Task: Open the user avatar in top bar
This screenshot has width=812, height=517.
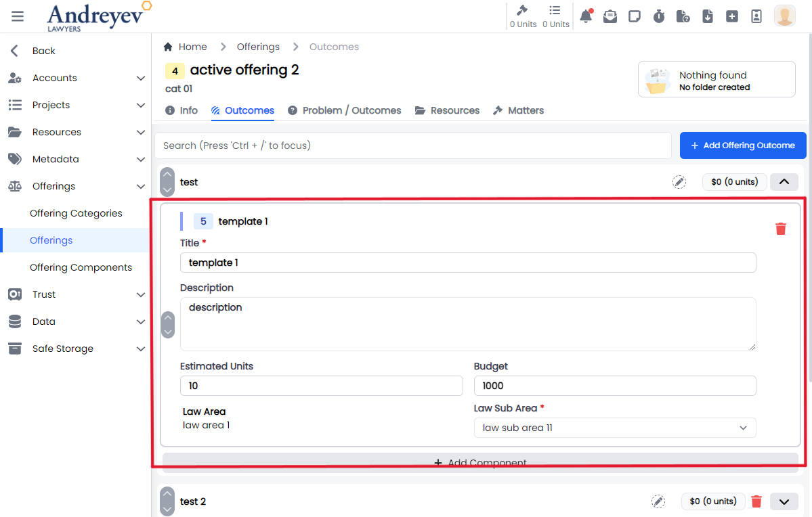Action: (x=784, y=16)
